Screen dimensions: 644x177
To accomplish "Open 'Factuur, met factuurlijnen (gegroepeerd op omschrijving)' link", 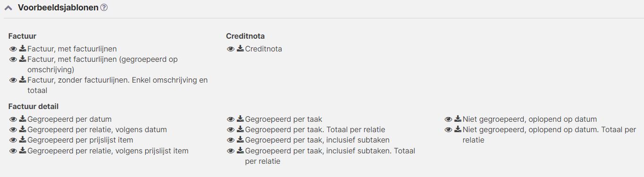I will pos(102,65).
